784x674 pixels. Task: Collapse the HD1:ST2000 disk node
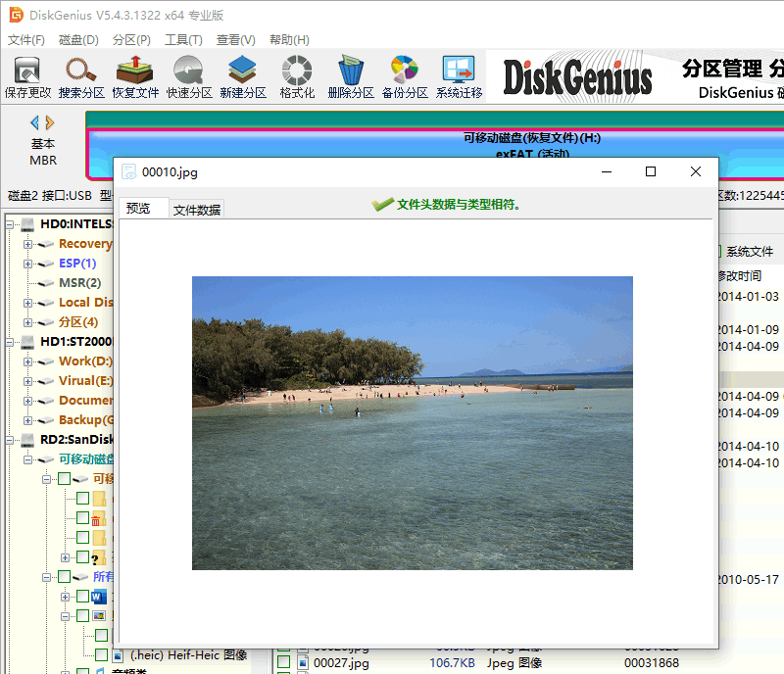click(x=9, y=341)
